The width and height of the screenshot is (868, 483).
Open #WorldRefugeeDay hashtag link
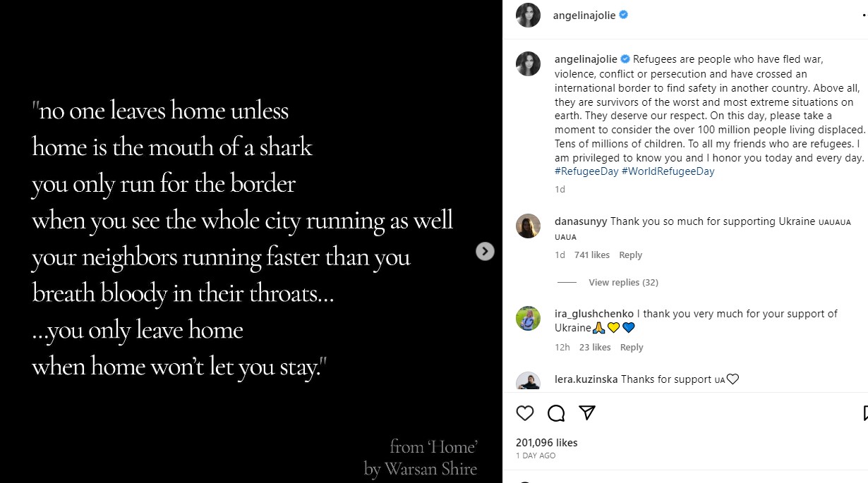pyautogui.click(x=668, y=171)
